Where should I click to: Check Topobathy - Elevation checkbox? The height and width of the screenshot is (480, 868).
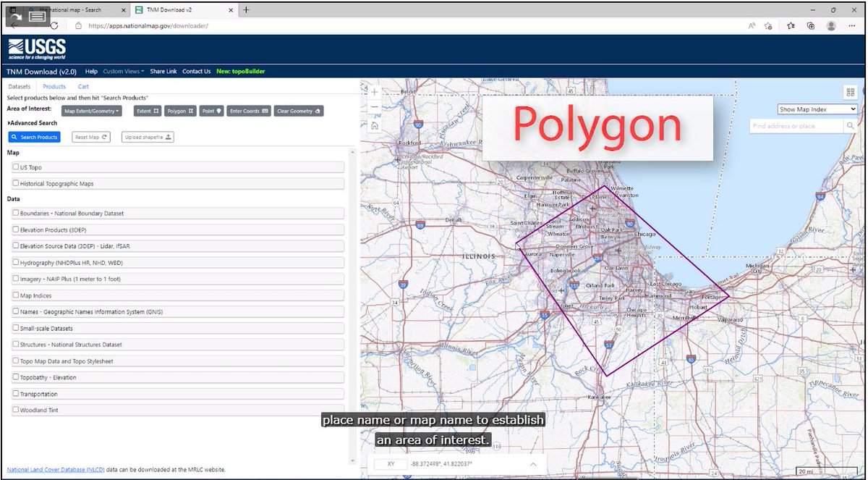pyautogui.click(x=15, y=377)
